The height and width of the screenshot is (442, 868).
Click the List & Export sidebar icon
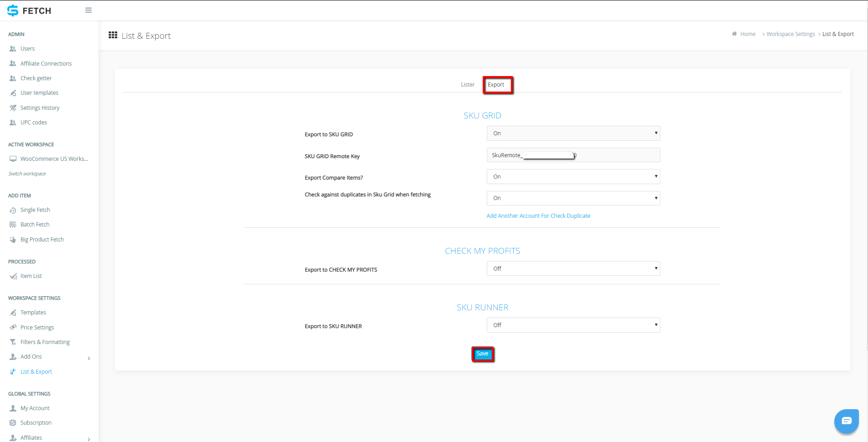pyautogui.click(x=13, y=372)
